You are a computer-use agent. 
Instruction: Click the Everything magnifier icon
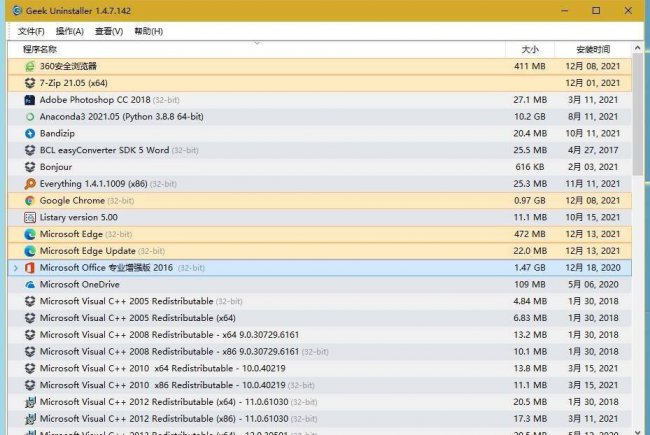(x=30, y=184)
